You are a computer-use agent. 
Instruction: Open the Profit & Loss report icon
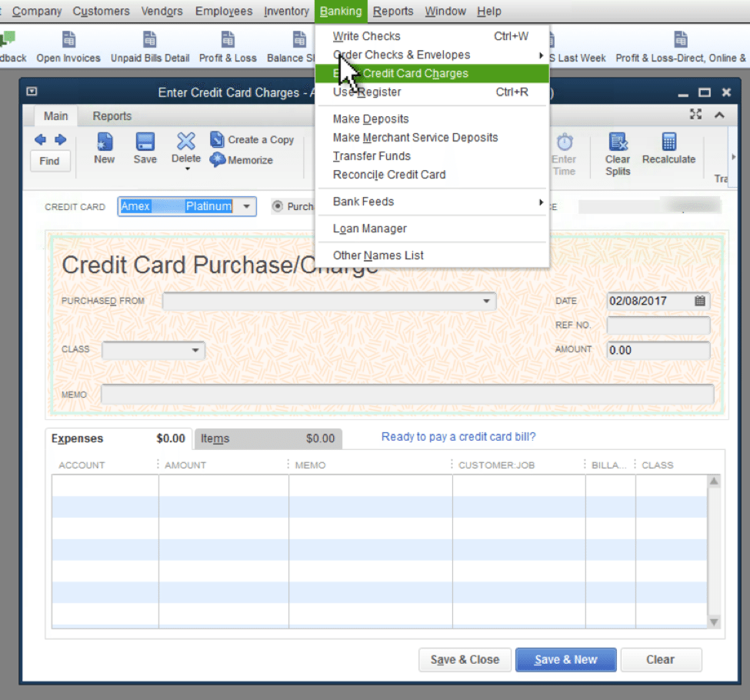pos(228,45)
